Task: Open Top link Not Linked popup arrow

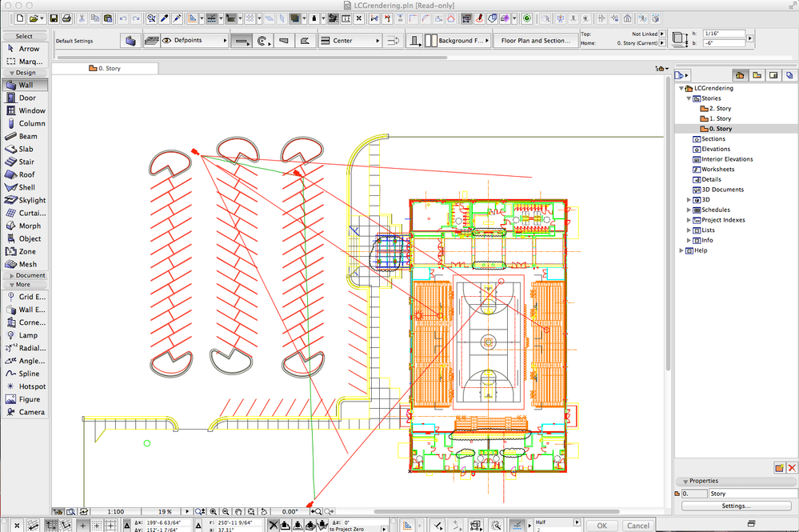Action: pyautogui.click(x=662, y=34)
